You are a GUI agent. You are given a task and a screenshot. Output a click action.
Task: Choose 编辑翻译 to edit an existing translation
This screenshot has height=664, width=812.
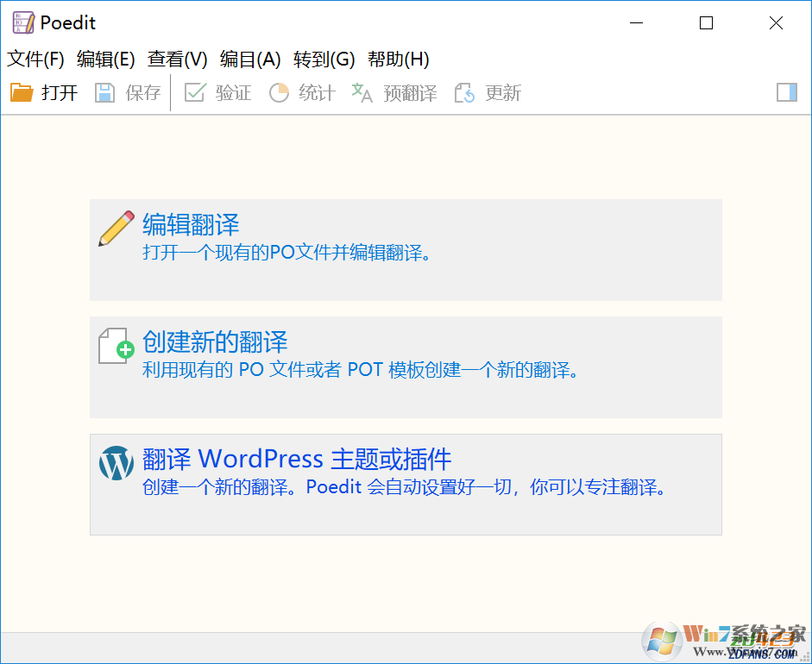pos(190,225)
